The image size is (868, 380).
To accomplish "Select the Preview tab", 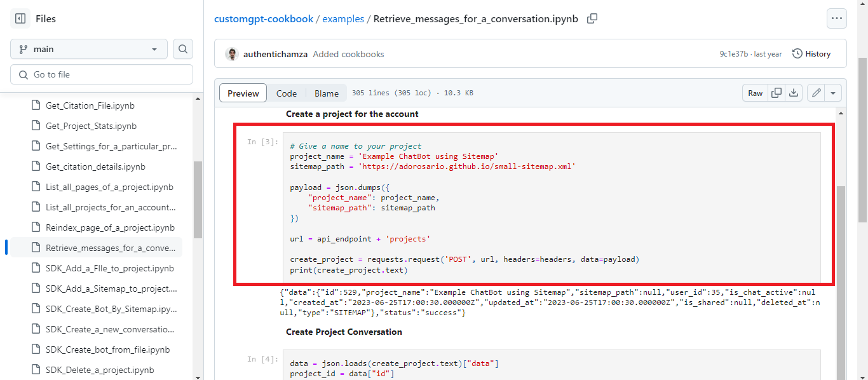I will [x=242, y=93].
